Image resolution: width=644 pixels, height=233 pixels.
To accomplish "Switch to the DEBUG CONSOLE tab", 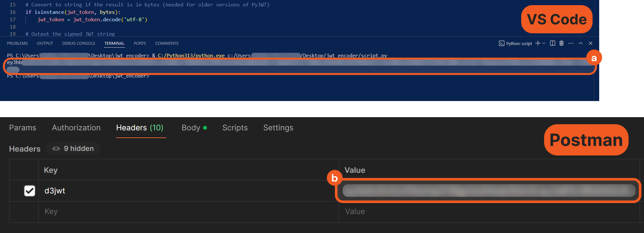I will click(x=79, y=43).
